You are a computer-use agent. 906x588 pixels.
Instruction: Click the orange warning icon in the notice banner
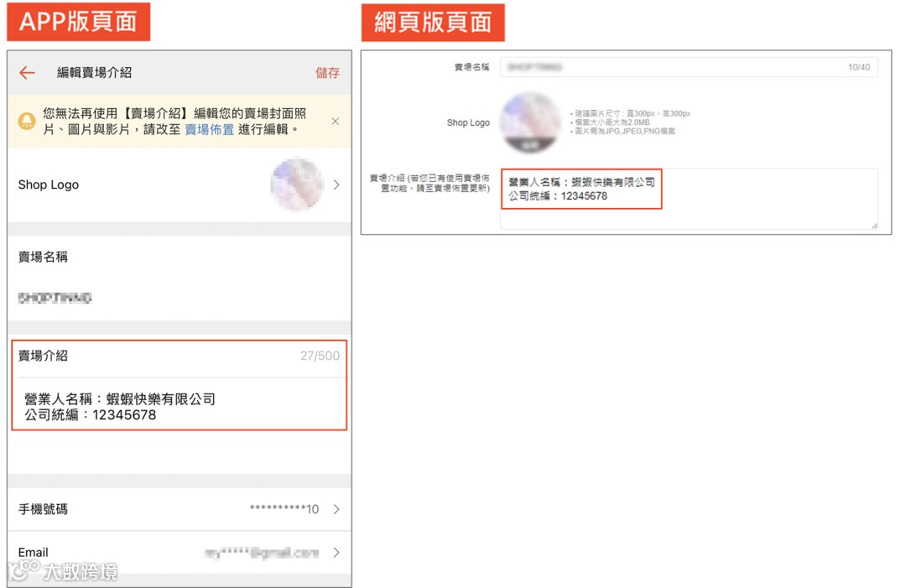click(x=28, y=121)
